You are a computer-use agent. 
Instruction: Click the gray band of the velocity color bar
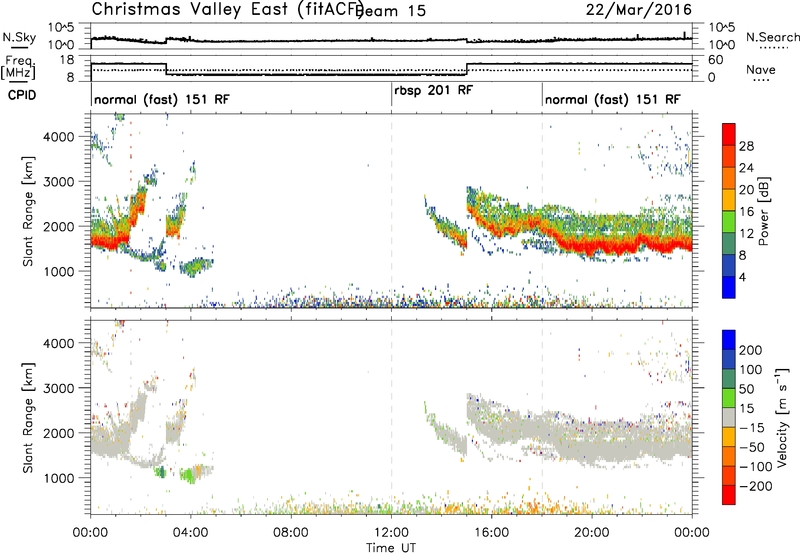[x=729, y=417]
